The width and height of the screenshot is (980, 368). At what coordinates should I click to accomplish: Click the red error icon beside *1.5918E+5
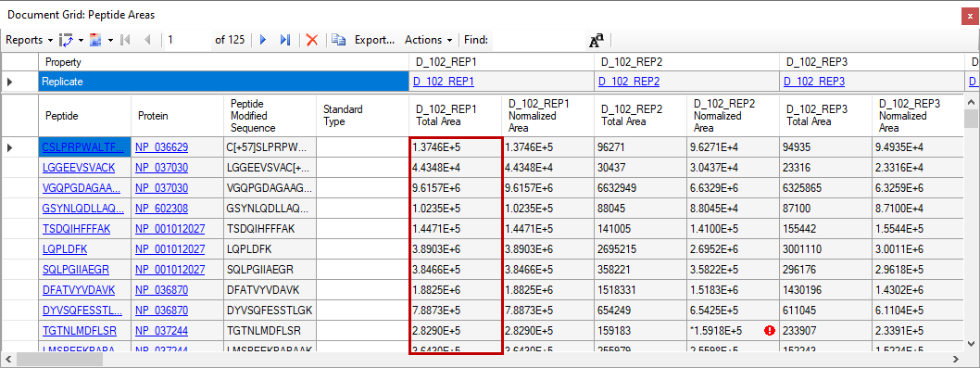770,330
